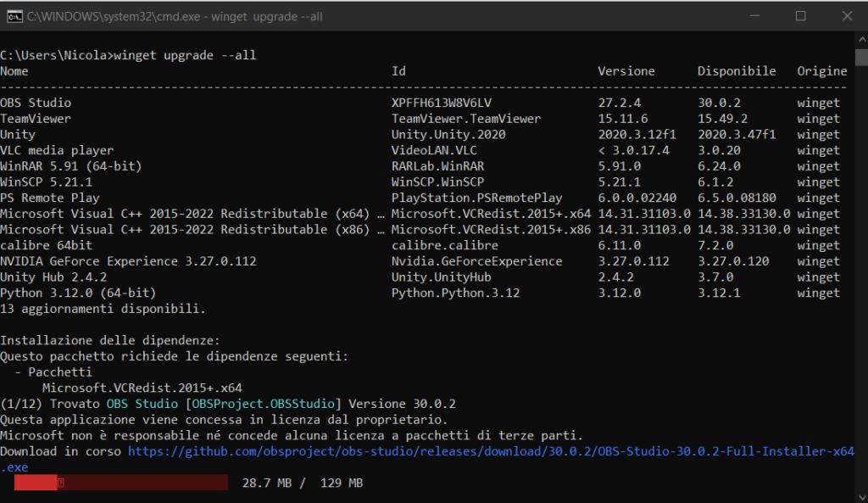Viewport: 868px width, 503px height.
Task: Click the Python available version "3.12.1"
Action: tap(719, 293)
